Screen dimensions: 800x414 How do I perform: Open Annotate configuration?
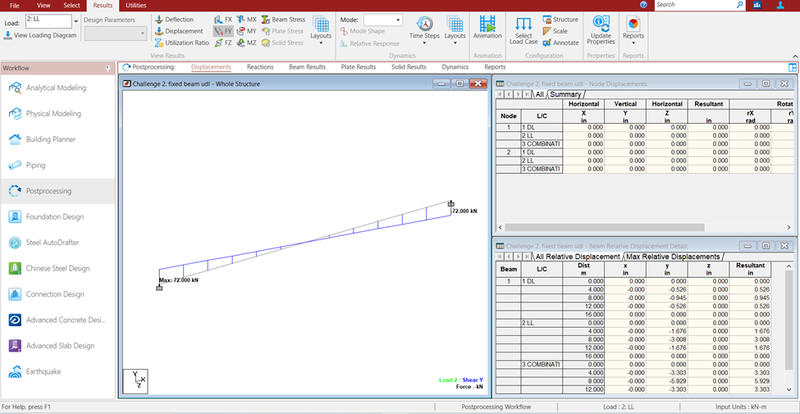(560, 43)
